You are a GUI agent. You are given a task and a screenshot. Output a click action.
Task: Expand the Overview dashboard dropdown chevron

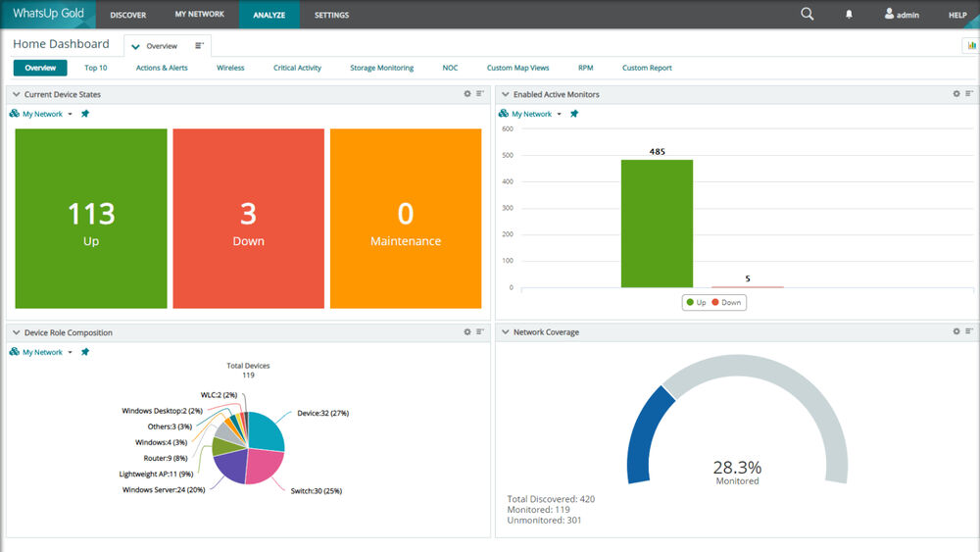tap(135, 46)
